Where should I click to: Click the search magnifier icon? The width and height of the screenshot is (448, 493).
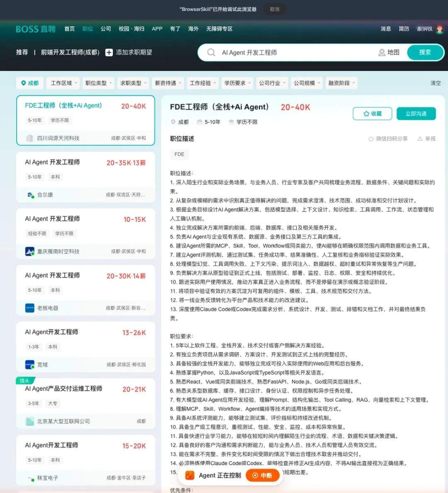click(x=211, y=53)
